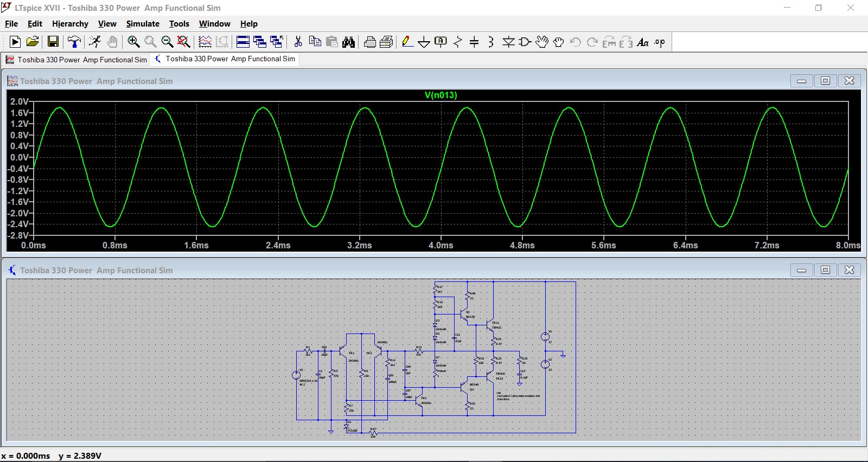Select the Move open-hand tool

tap(541, 42)
